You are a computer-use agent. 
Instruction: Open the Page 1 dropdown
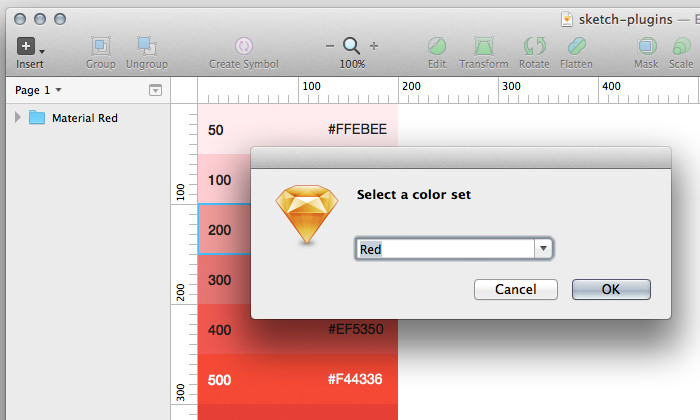[x=38, y=90]
